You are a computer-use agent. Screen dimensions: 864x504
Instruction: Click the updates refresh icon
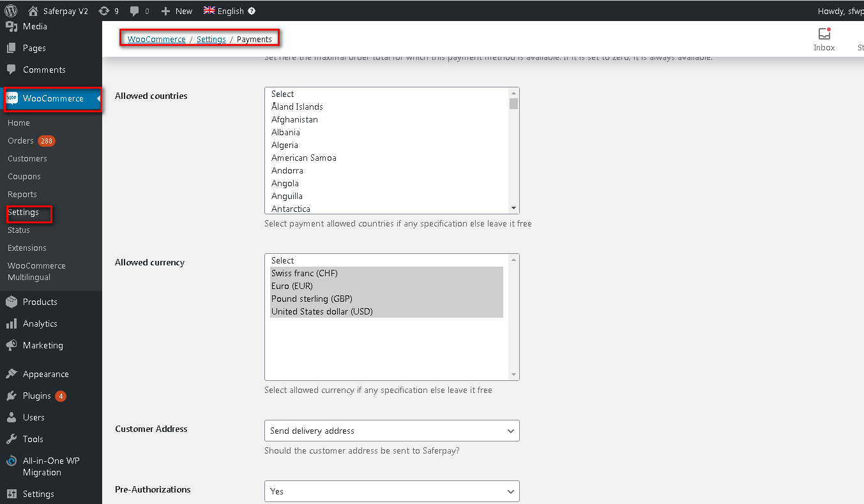click(104, 11)
